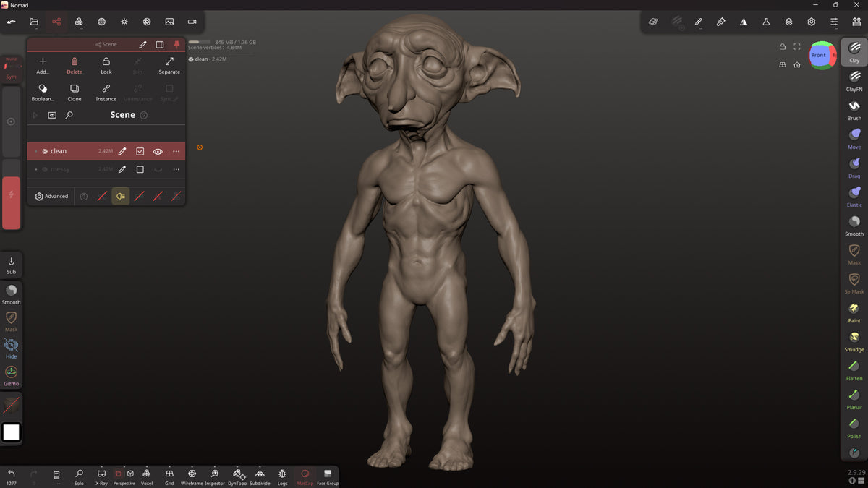The image size is (868, 488).
Task: Open the Topology menu in top toolbar
Action: pyautogui.click(x=79, y=22)
